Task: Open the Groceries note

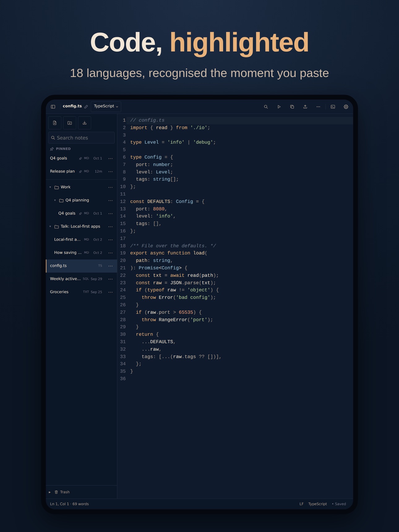Action: (81, 292)
